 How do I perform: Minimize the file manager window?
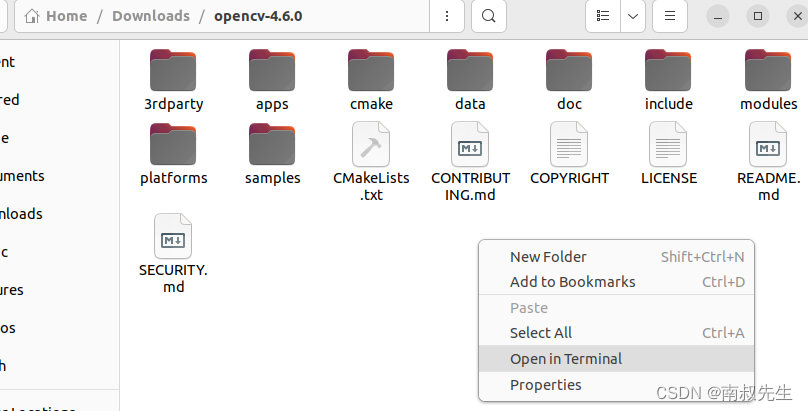pos(718,16)
